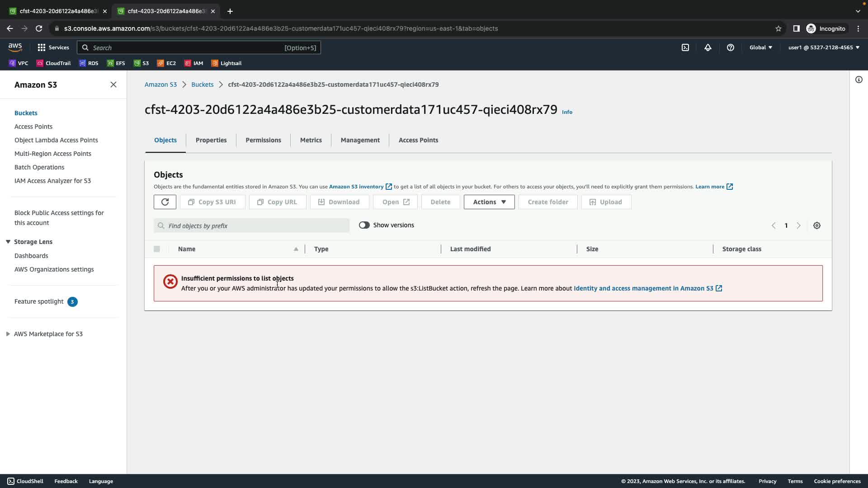This screenshot has width=868, height=488.
Task: Check the select-all objects checkbox
Action: (157, 249)
